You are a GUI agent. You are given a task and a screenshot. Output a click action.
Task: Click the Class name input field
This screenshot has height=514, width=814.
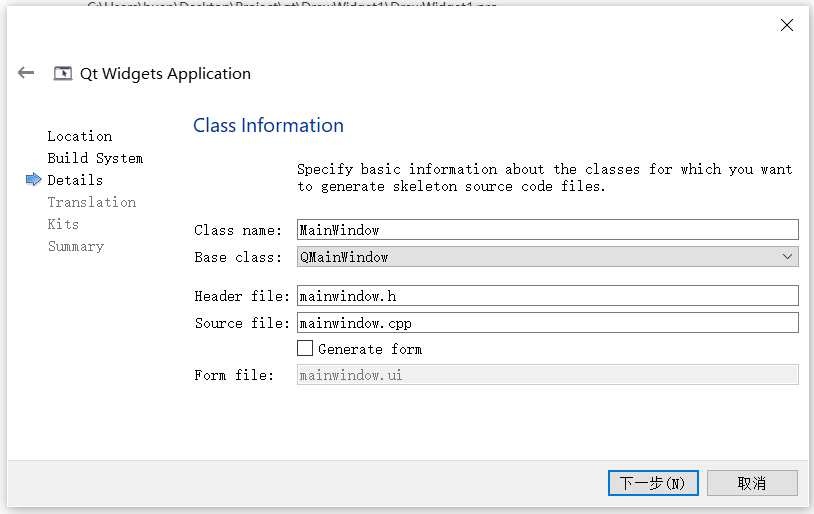pyautogui.click(x=547, y=230)
